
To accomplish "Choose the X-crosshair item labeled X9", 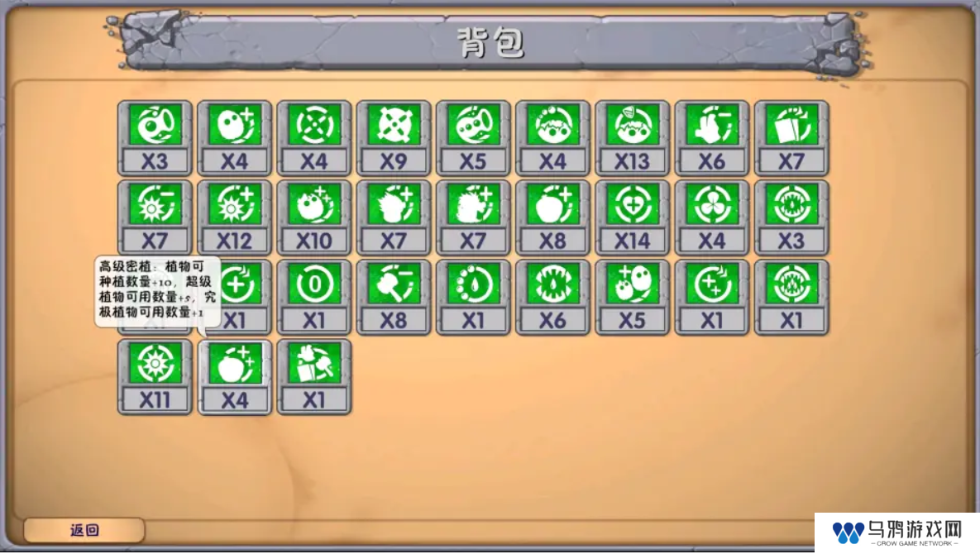I will click(393, 138).
